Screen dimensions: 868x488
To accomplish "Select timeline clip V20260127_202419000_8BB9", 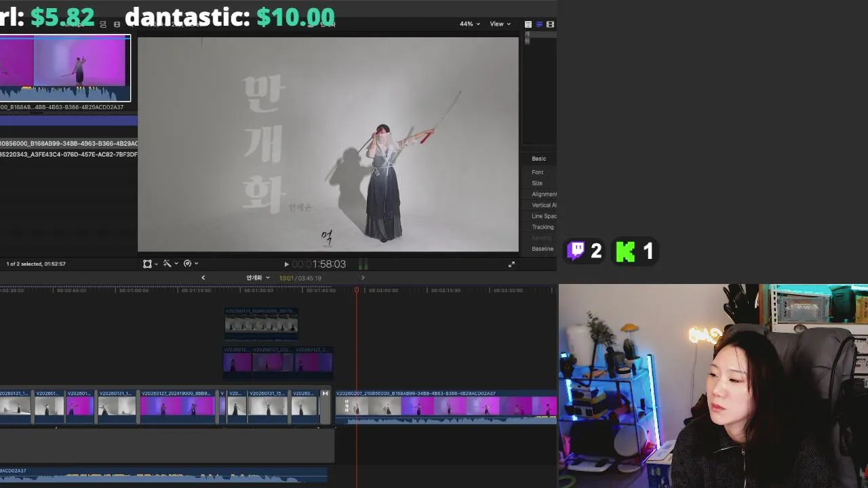I will [x=178, y=407].
